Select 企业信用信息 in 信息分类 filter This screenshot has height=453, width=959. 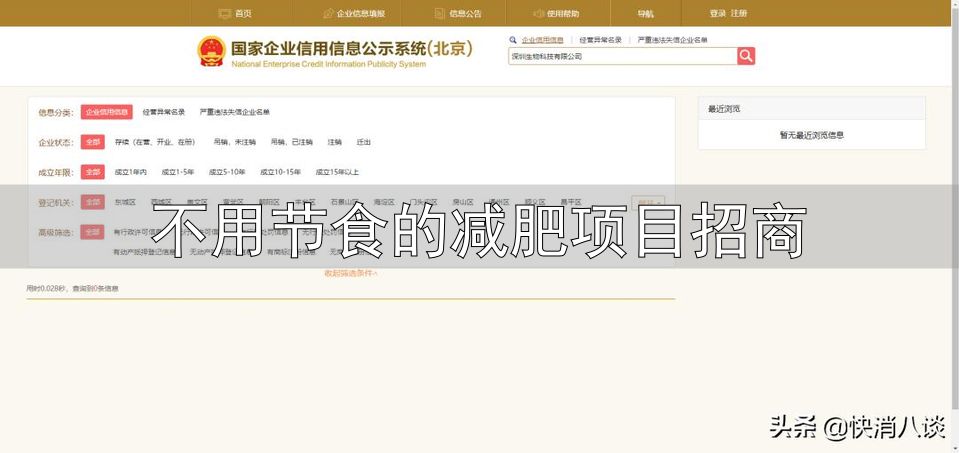(x=106, y=112)
